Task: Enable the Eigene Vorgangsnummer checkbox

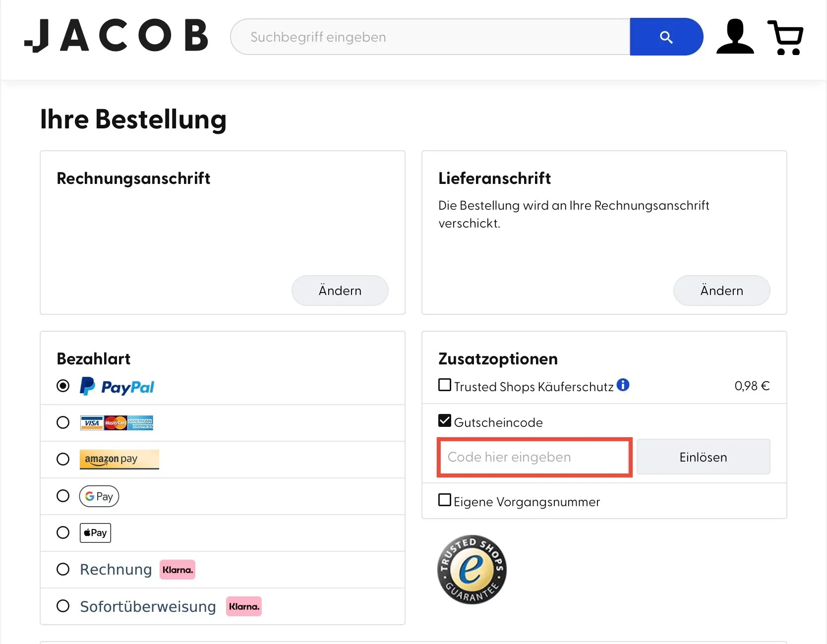Action: (444, 500)
